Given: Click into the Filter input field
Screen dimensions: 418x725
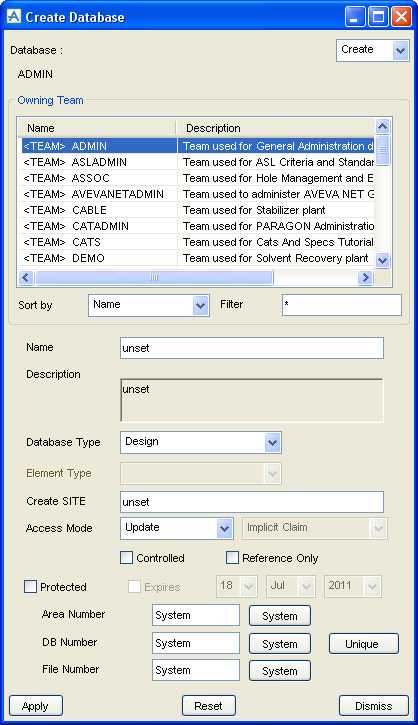Looking at the screenshot, I should (x=342, y=305).
